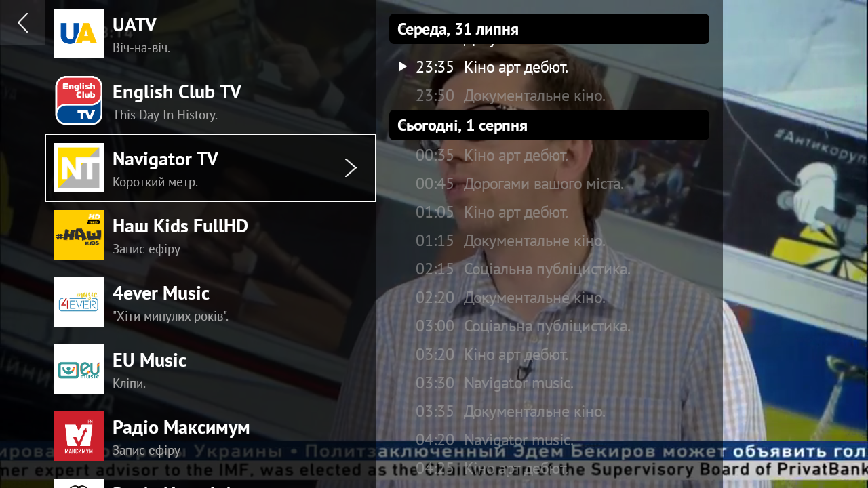868x488 pixels.
Task: Click This Day In History subtitle
Action: pyautogui.click(x=165, y=115)
